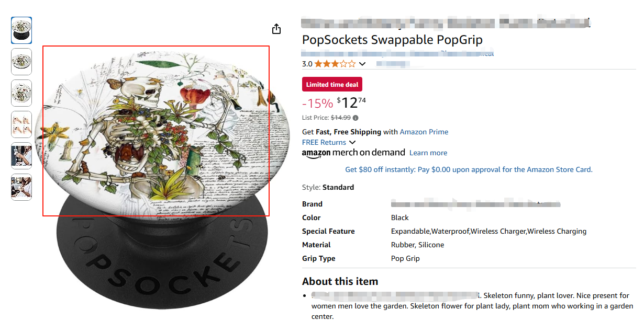
Task: Click the Limited time deal badge
Action: coord(332,85)
